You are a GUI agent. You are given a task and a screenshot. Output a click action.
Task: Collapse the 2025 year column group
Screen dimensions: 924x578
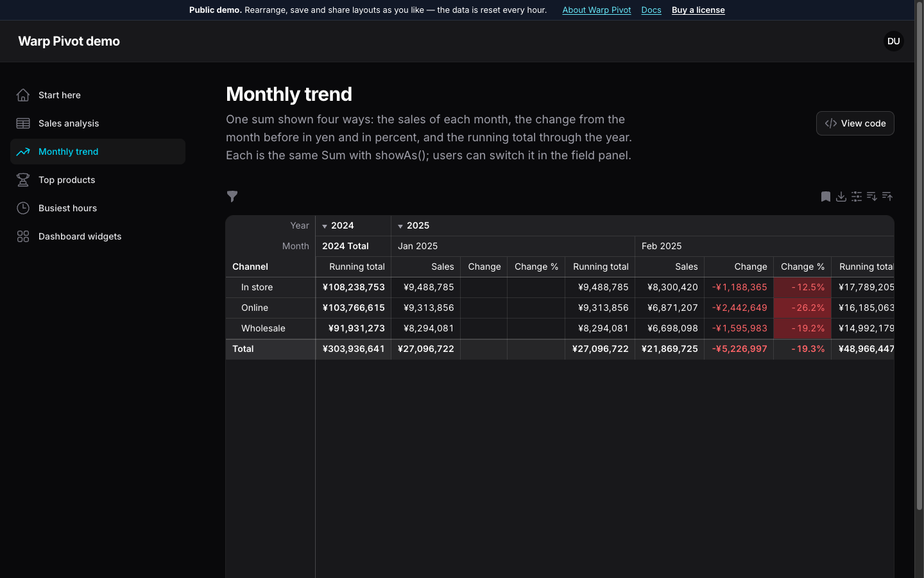(400, 226)
